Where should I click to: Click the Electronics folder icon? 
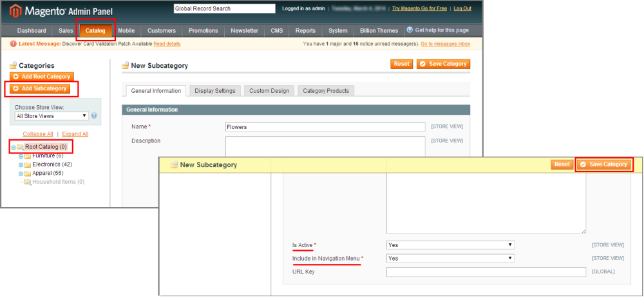[x=28, y=164]
